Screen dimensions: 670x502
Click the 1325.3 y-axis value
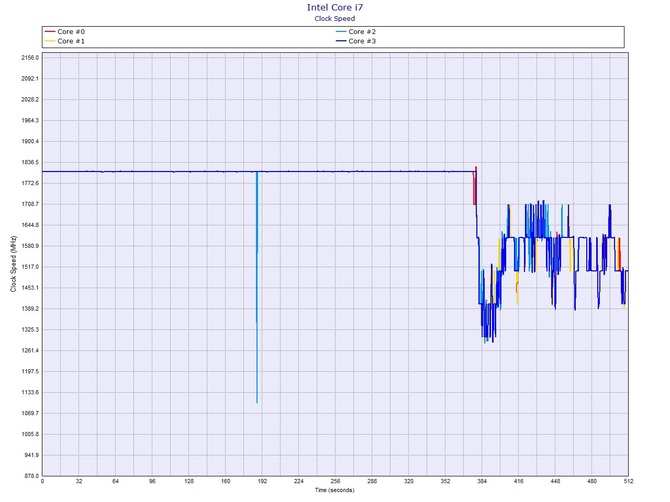pos(30,329)
